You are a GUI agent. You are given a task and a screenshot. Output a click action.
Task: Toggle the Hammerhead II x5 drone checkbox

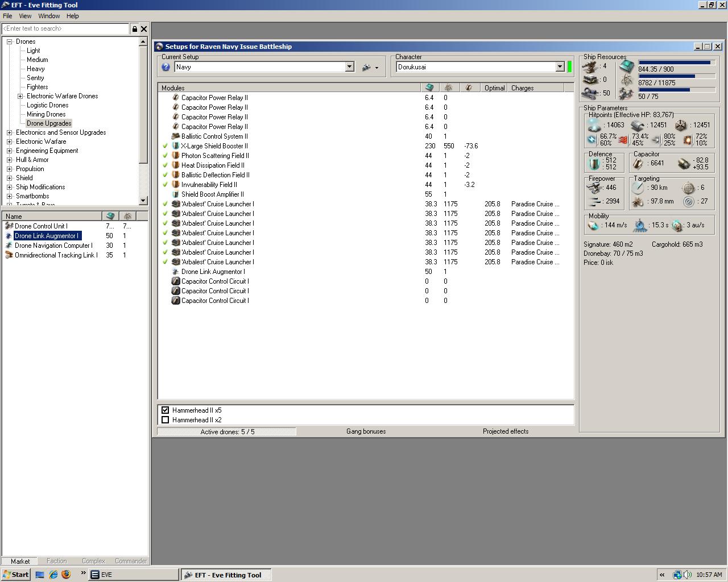[x=166, y=410]
